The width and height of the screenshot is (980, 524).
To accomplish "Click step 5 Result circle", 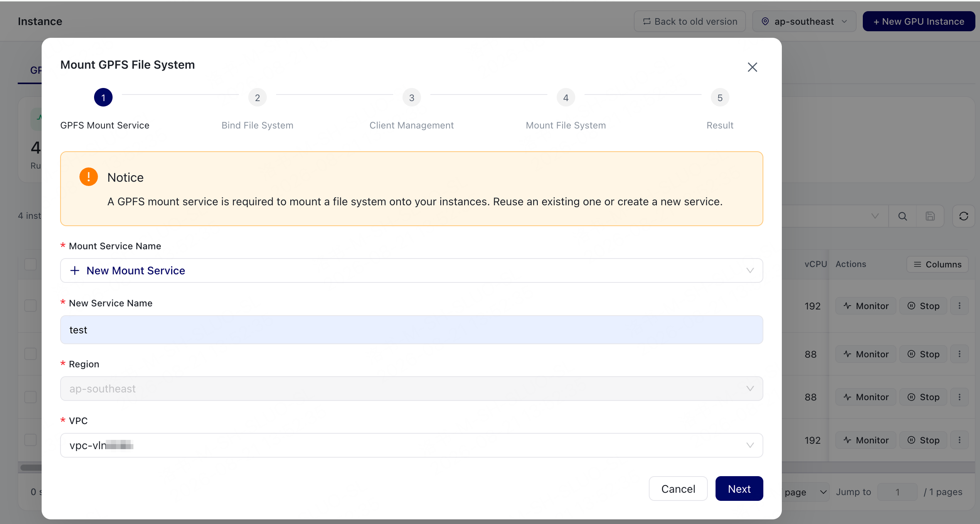I will 720,98.
